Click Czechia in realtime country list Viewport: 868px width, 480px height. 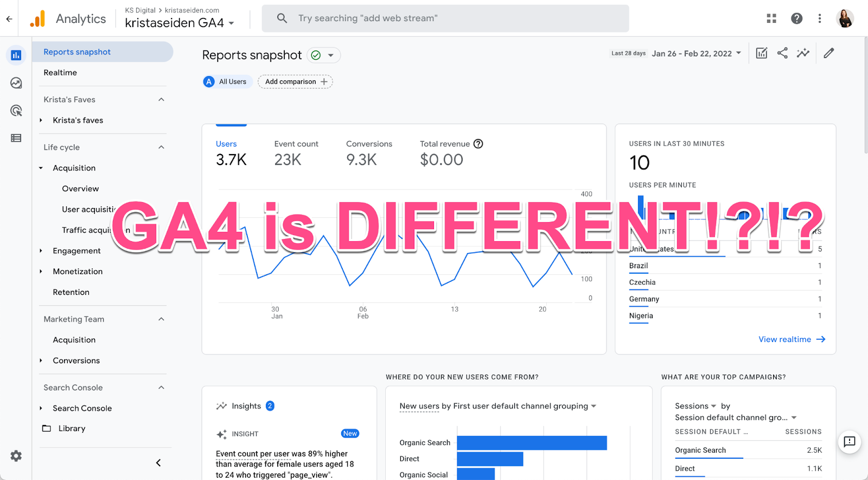pos(642,282)
